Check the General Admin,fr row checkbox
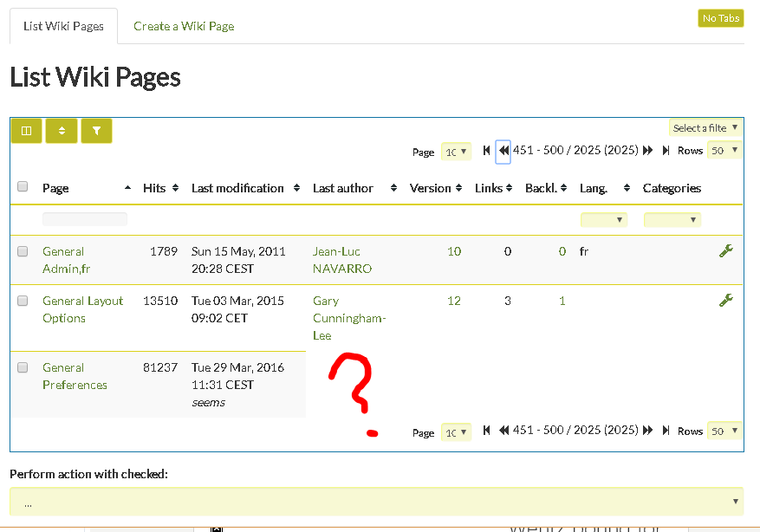This screenshot has height=532, width=760. 23,251
